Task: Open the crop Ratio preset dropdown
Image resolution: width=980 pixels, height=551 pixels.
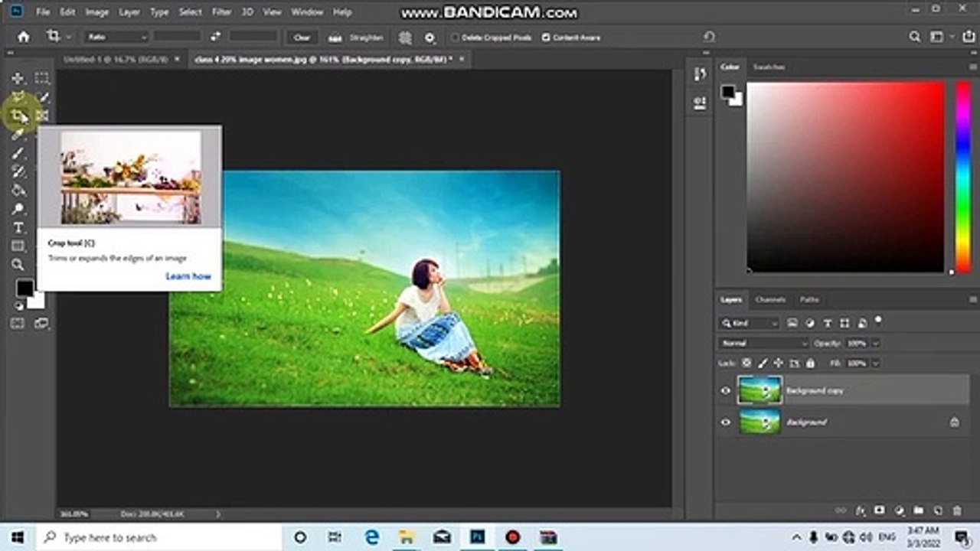Action: pos(116,37)
